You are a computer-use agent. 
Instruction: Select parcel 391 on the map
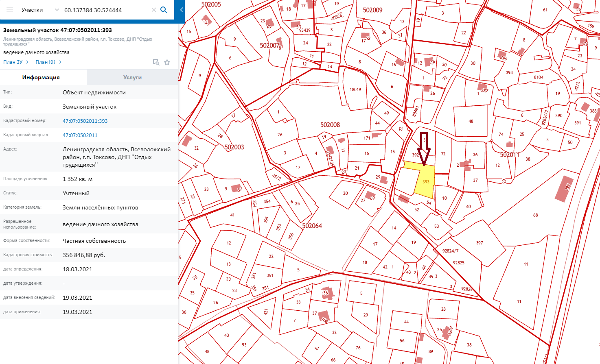tap(578, 122)
